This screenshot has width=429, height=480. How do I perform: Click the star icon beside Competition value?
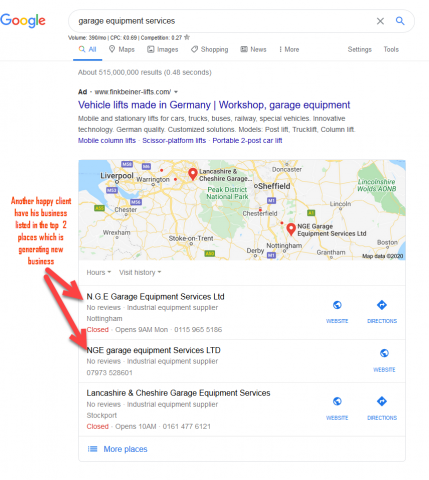tap(187, 37)
